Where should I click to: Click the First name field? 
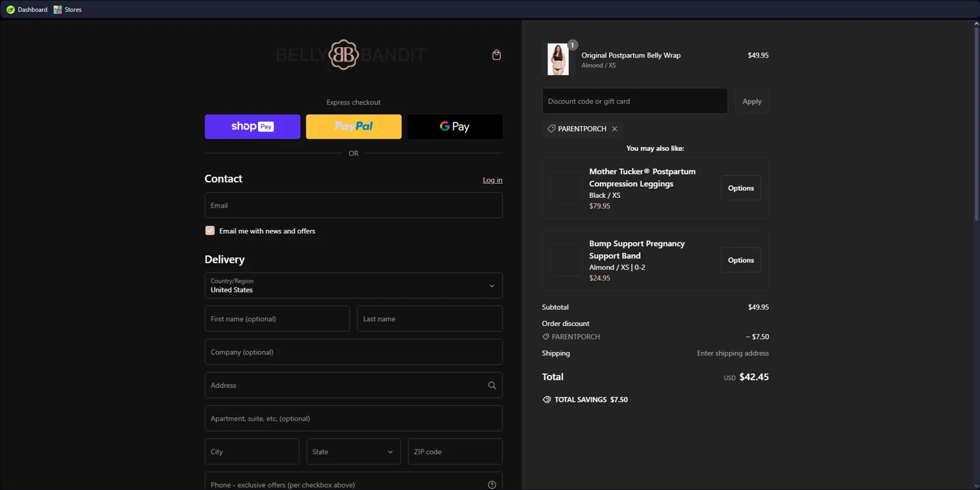click(x=277, y=319)
